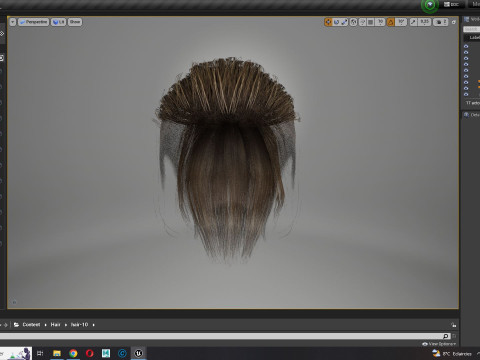Open Task View from the taskbar

tap(40, 353)
